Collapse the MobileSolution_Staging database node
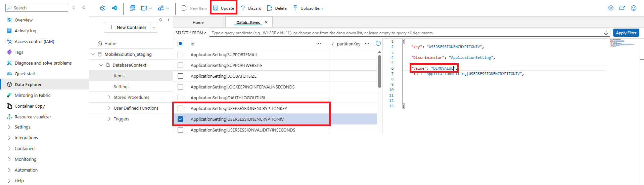This screenshot has height=185, width=644. tap(93, 54)
